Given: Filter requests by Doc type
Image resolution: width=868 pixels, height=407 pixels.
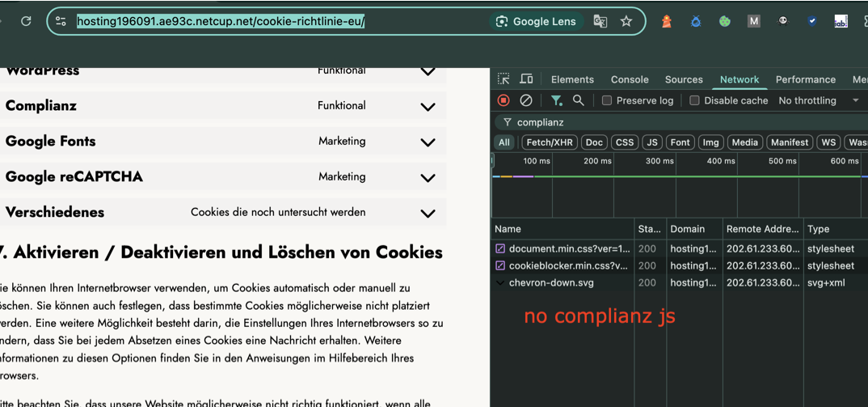Looking at the screenshot, I should click(x=594, y=142).
